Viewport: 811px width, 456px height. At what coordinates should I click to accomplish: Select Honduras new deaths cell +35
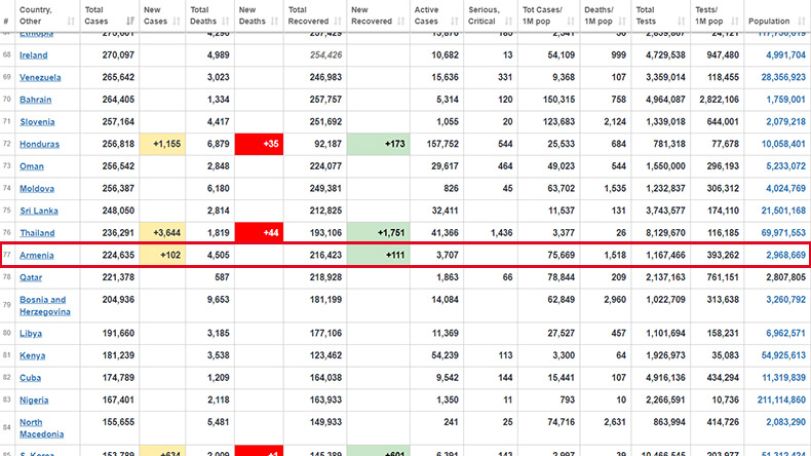coord(259,144)
